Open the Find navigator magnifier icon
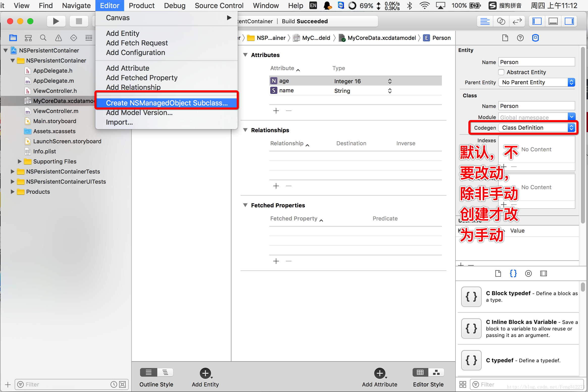 43,38
